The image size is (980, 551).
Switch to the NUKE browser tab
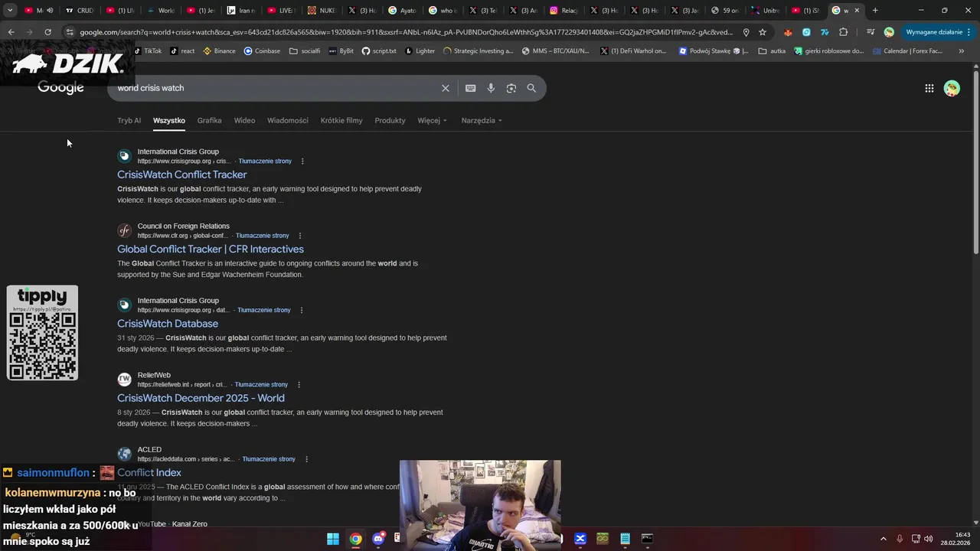pos(321,10)
